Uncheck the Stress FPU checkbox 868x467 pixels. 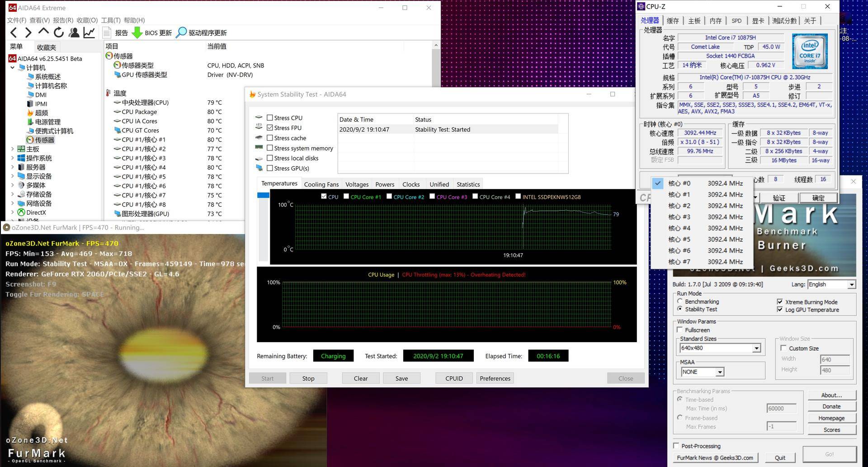tap(270, 128)
